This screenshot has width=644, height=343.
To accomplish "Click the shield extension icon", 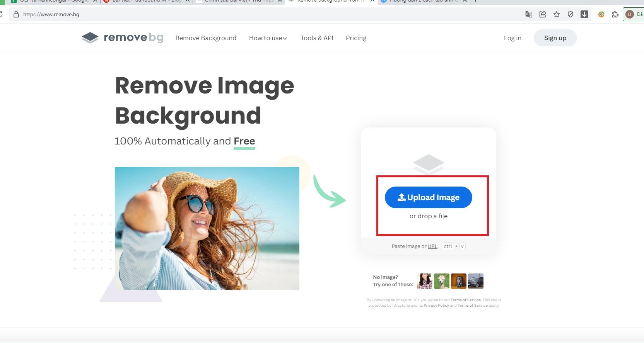I will coord(571,14).
